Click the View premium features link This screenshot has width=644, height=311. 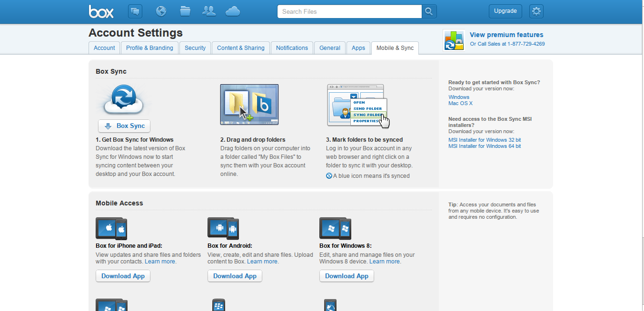pos(506,35)
